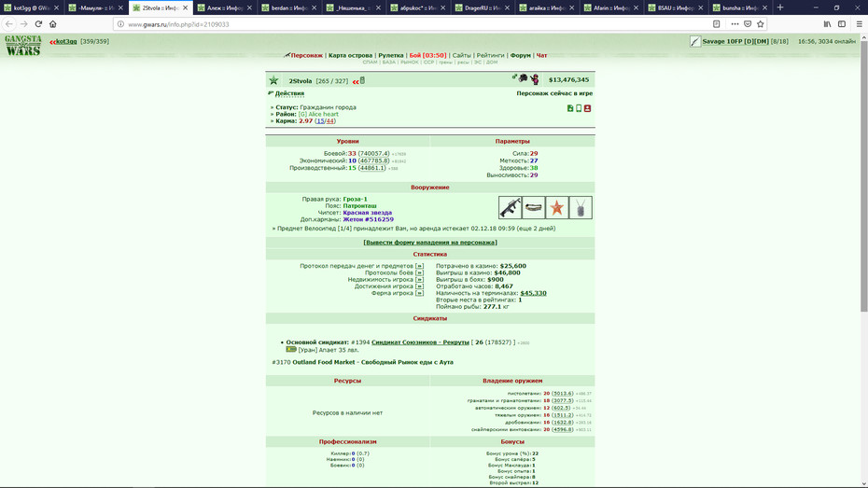Image resolution: width=868 pixels, height=488 pixels.
Task: Open the Ферма игрока arrow button
Action: (419, 293)
